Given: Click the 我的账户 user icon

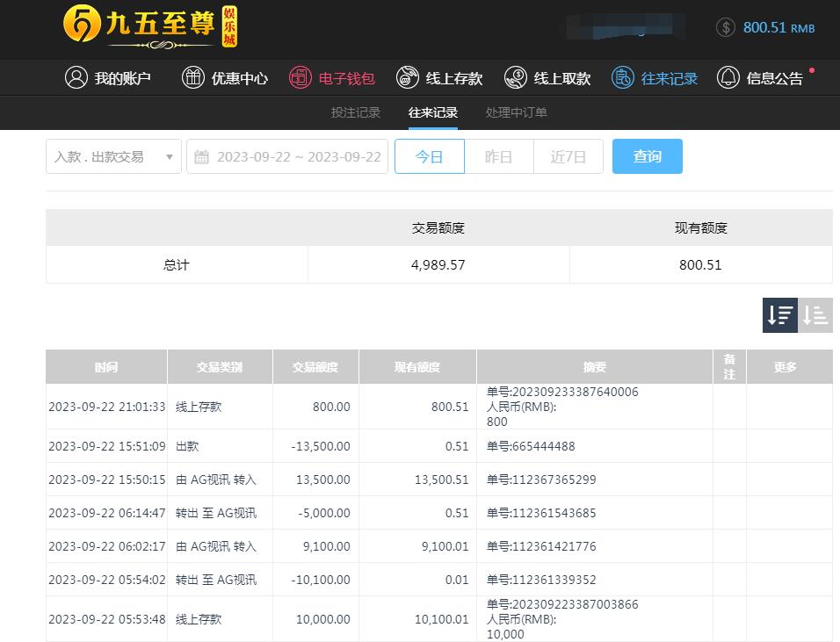Looking at the screenshot, I should [x=76, y=77].
